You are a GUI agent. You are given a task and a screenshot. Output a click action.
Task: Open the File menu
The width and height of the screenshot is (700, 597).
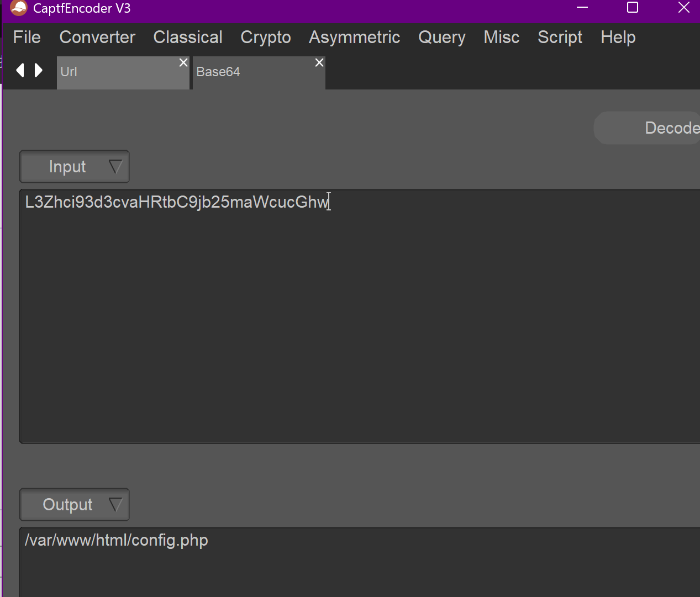27,38
